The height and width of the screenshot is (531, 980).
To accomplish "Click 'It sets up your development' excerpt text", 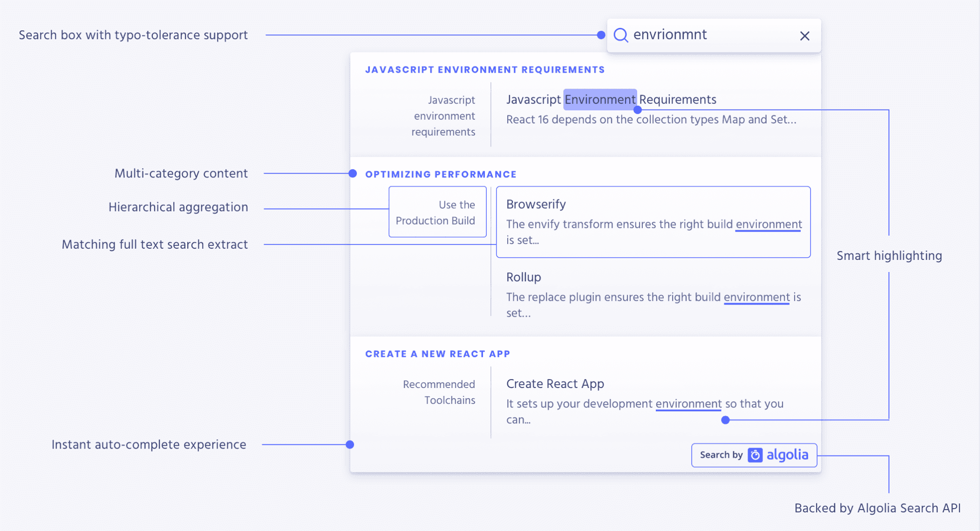I will tap(645, 411).
